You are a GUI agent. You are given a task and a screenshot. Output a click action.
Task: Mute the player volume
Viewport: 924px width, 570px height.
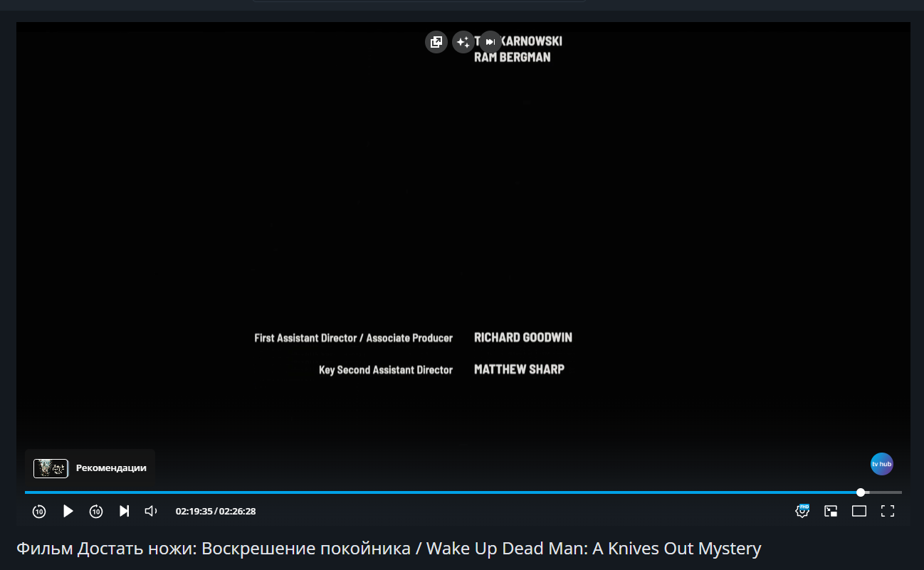point(151,511)
